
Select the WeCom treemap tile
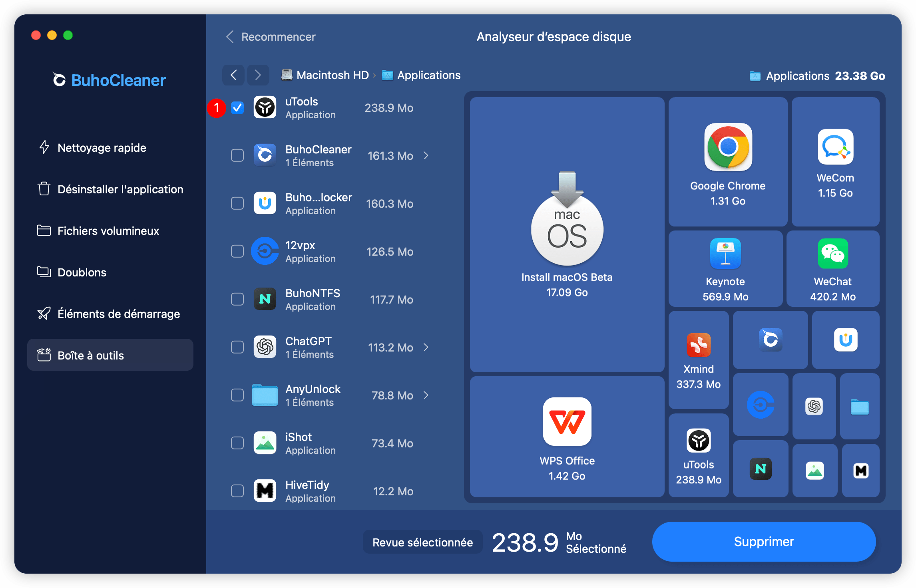(x=835, y=162)
